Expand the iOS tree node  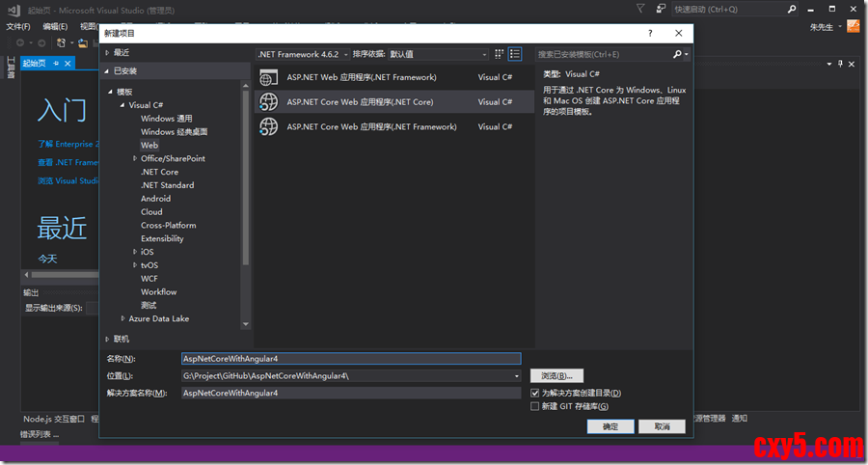pos(135,252)
